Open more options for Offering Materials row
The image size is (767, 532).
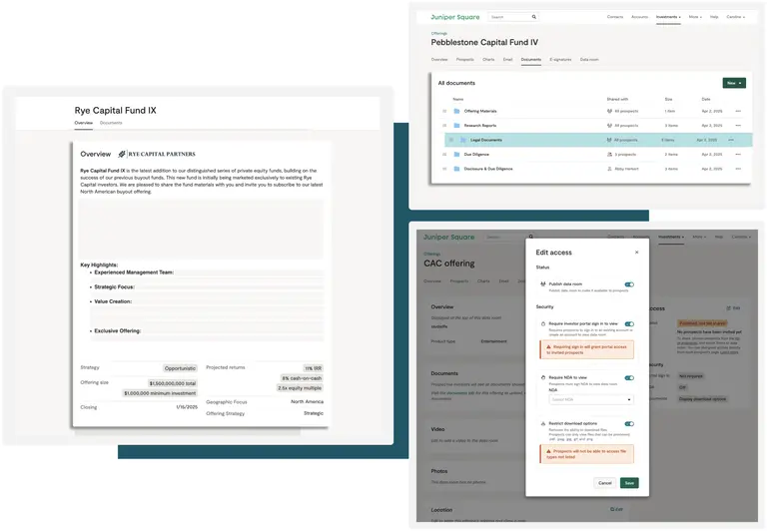(x=738, y=111)
